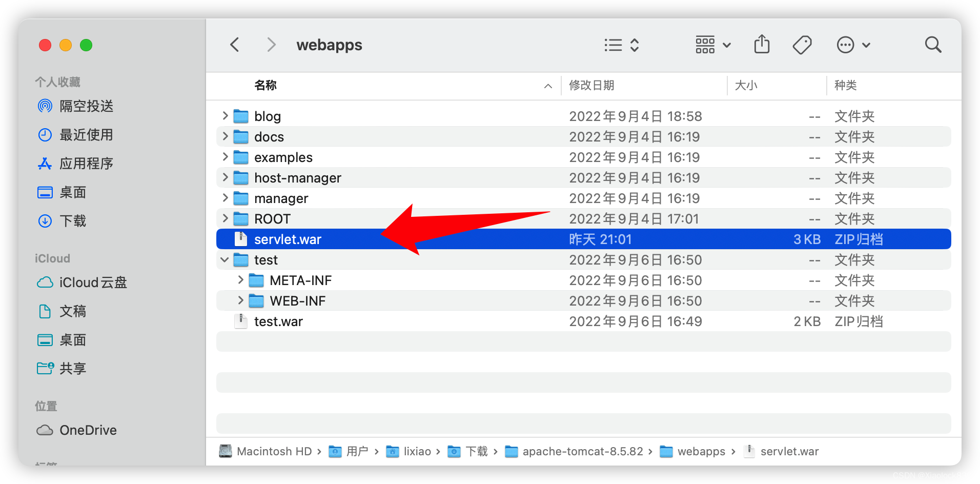Click webapps in path bar
This screenshot has height=484, width=980.
point(692,451)
